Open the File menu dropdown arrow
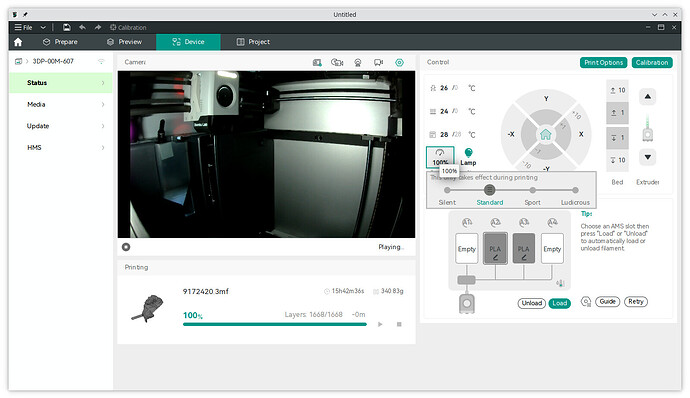This screenshot has width=690, height=398. 43,27
